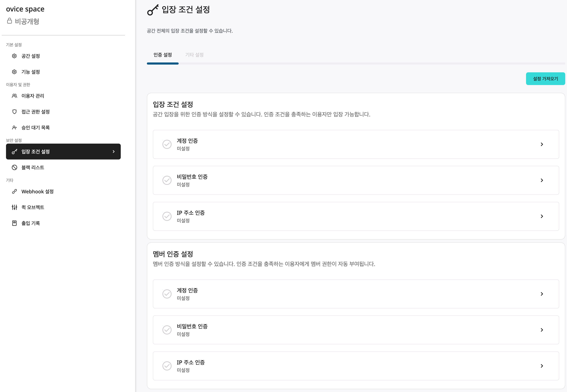Image resolution: width=567 pixels, height=392 pixels.
Task: Click the gear icon beside 기능 설정
Action: pos(14,72)
